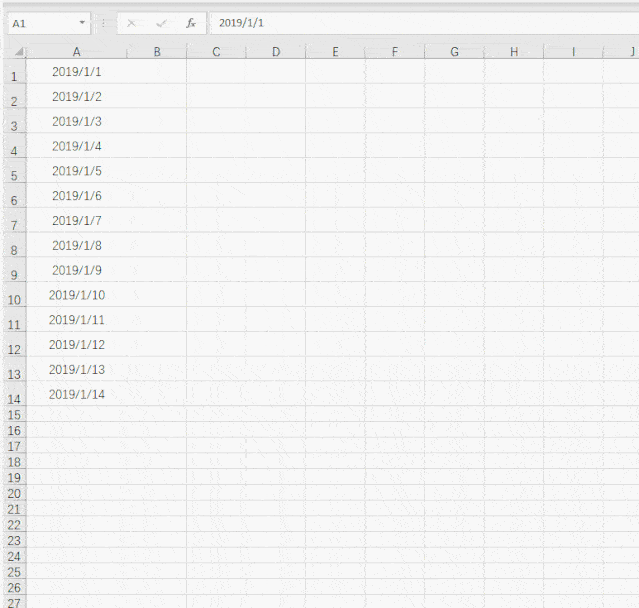Viewport: 639px width, 608px height.
Task: Select column D header
Action: pos(275,52)
